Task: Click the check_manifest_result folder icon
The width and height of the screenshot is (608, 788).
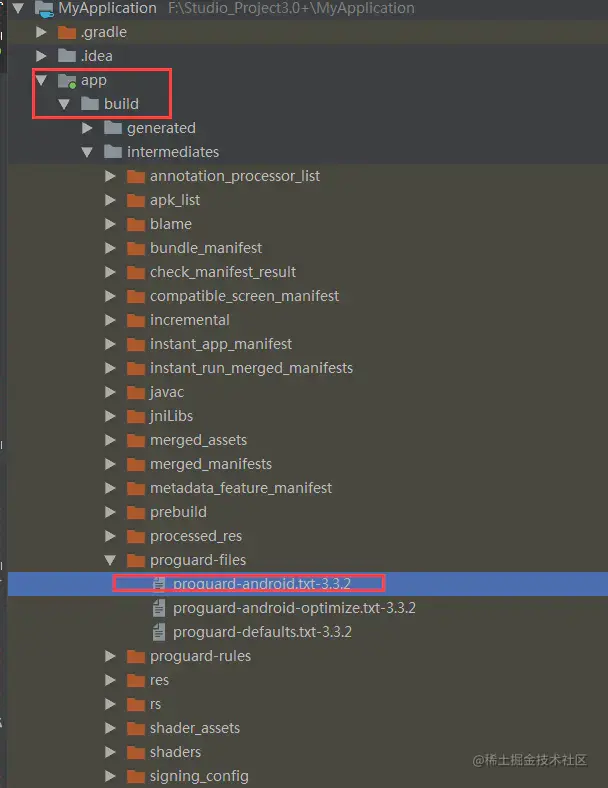Action: (136, 272)
